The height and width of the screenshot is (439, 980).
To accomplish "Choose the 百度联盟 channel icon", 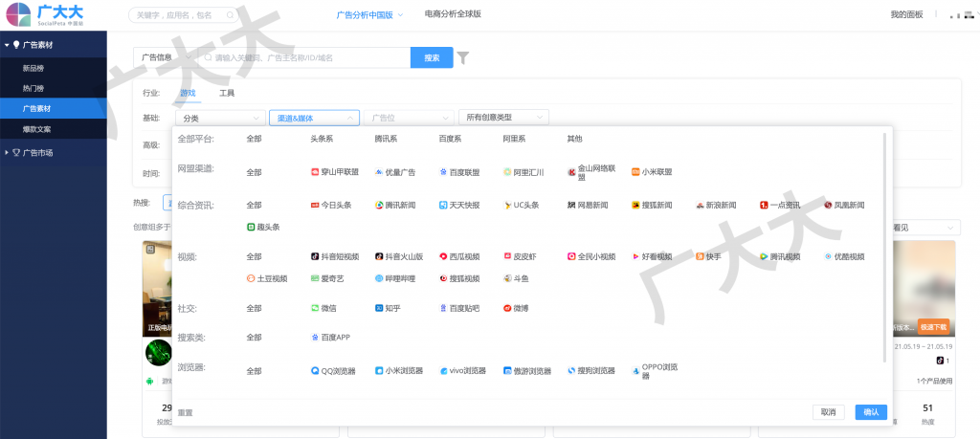I will point(443,172).
